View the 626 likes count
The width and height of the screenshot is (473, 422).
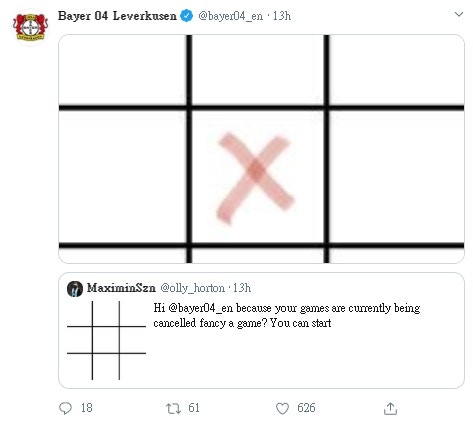click(x=306, y=408)
